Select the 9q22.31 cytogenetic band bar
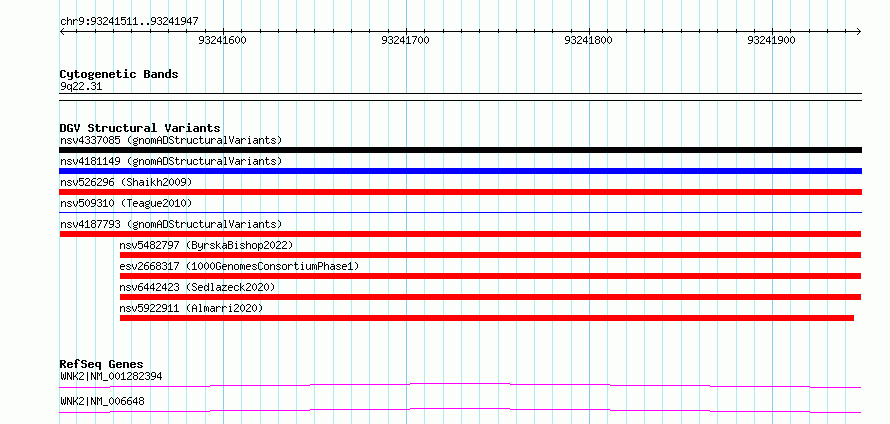Screen dimensions: 890x424 pyautogui.click(x=460, y=97)
